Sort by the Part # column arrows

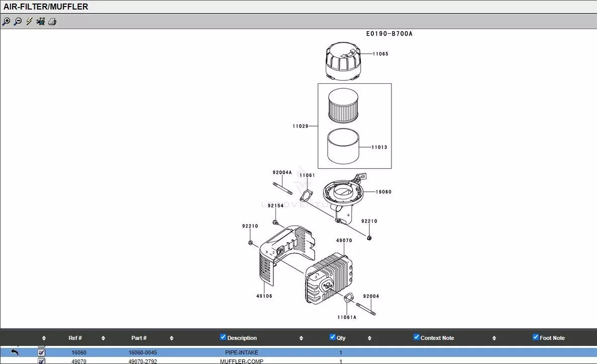click(171, 338)
